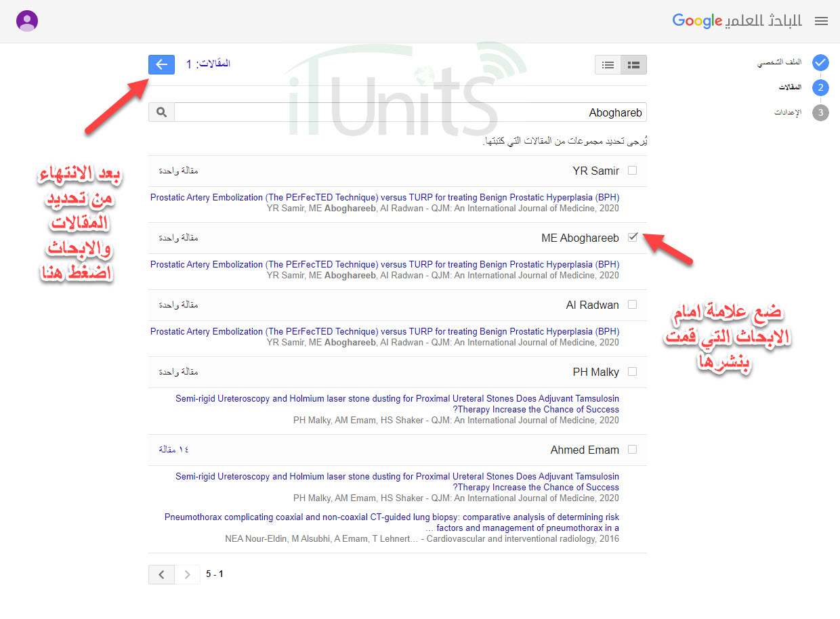The height and width of the screenshot is (619, 840).
Task: Switch to compact list view icon
Action: tap(608, 65)
